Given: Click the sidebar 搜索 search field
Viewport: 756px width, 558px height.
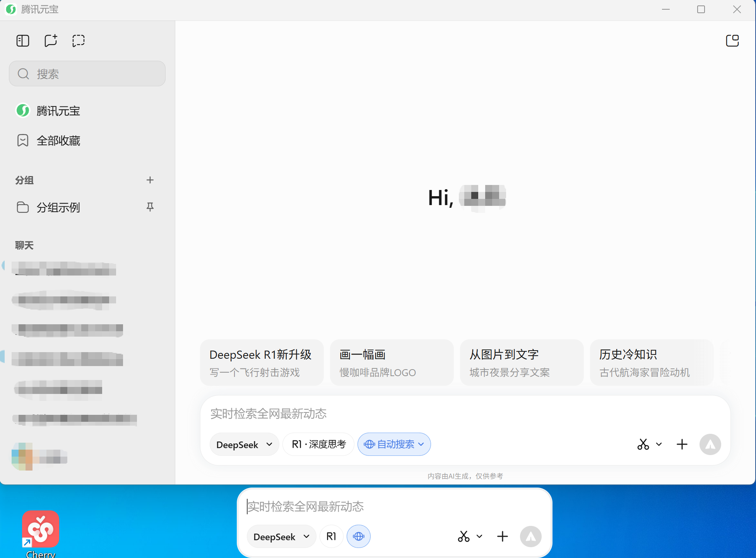Looking at the screenshot, I should 87,74.
